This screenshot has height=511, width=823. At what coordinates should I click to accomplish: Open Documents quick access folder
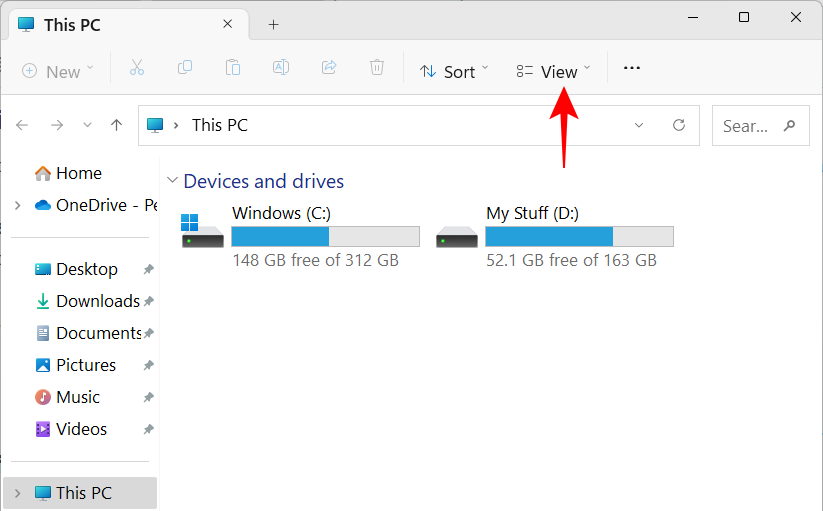[88, 333]
